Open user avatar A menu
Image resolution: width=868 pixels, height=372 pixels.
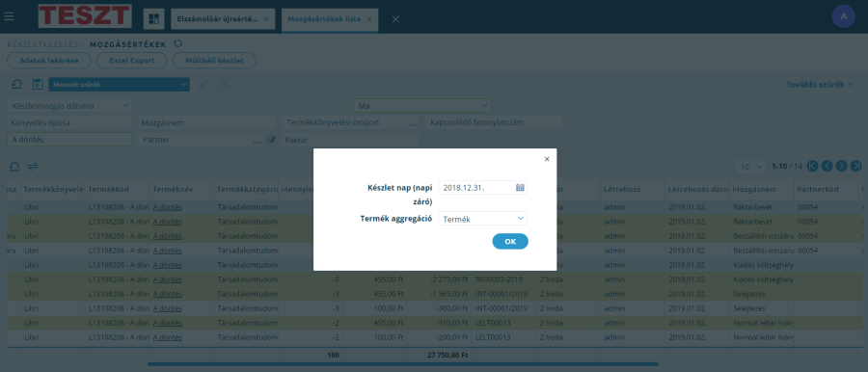(x=844, y=16)
